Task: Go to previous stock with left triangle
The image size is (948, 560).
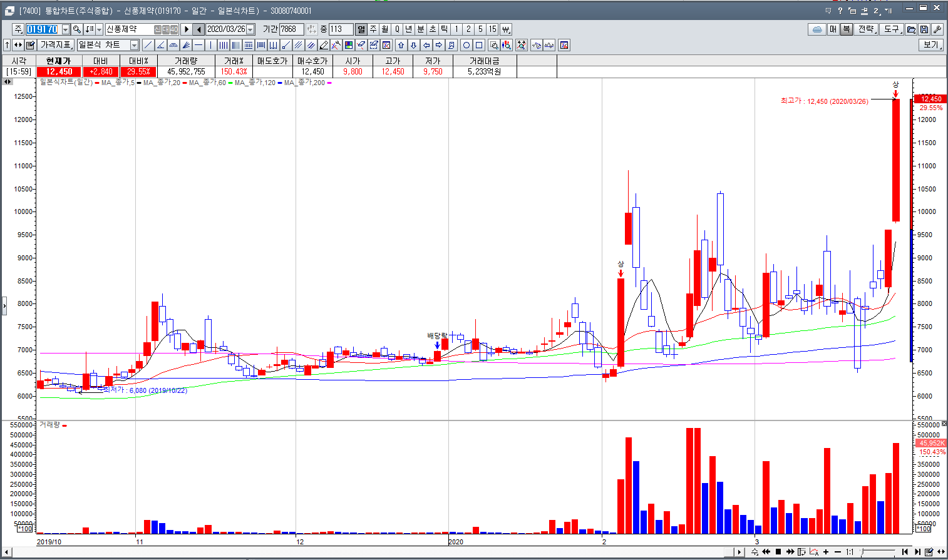Action: click(198, 29)
